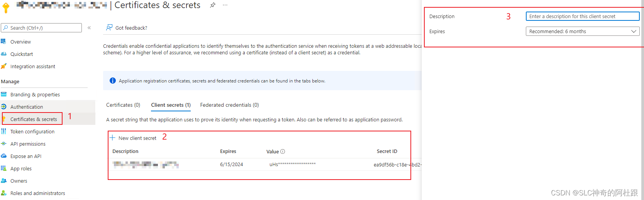Click the Got feedback icon
The width and height of the screenshot is (644, 200).
(109, 27)
